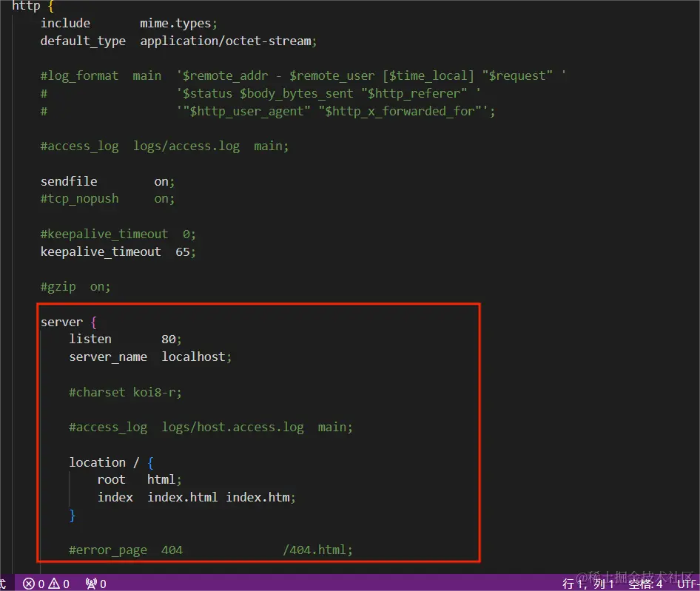Click the commented '#keepalive_timeout' directive

click(104, 234)
